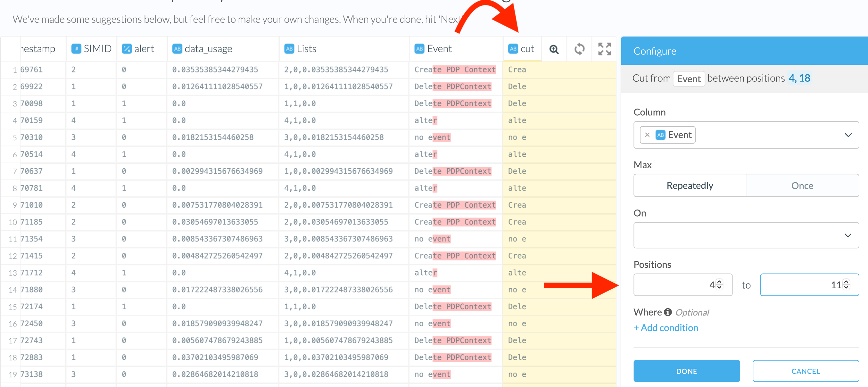This screenshot has width=868, height=387.
Task: Click the number type icon beside SIMID
Action: 76,49
